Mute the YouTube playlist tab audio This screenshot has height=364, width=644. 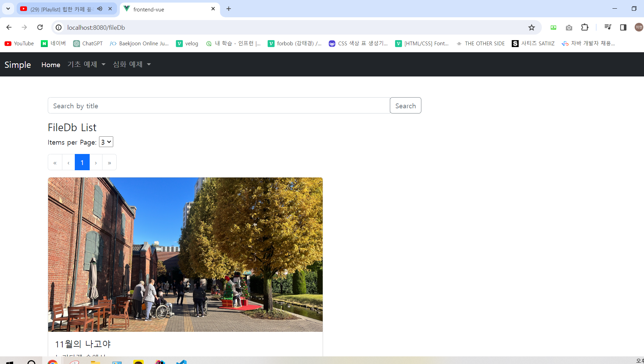tap(100, 9)
